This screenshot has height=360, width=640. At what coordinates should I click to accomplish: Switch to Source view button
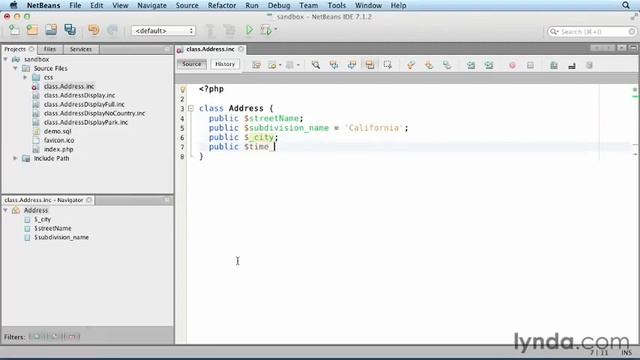tap(191, 64)
